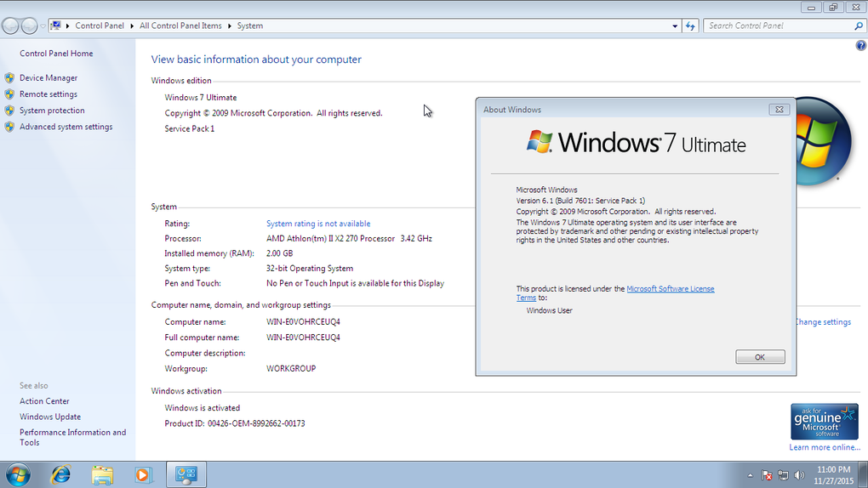Open Performance Information and Tools
Screen dimensions: 868x488
click(72, 437)
